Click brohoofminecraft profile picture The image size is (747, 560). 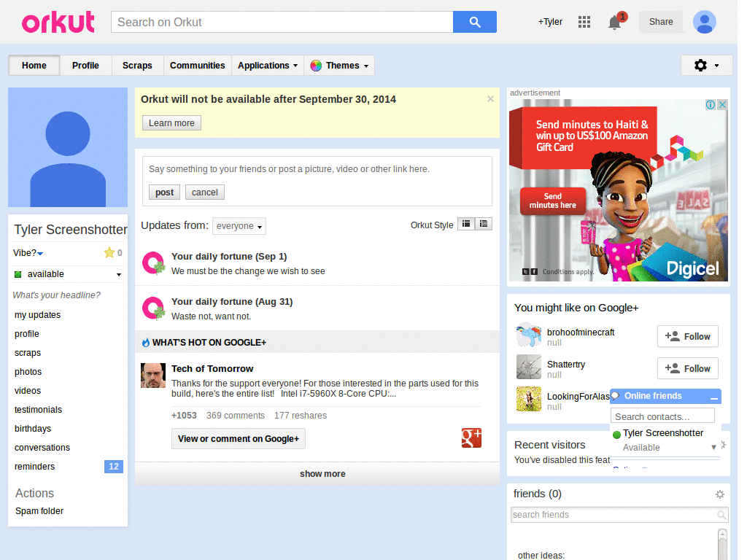click(x=529, y=335)
